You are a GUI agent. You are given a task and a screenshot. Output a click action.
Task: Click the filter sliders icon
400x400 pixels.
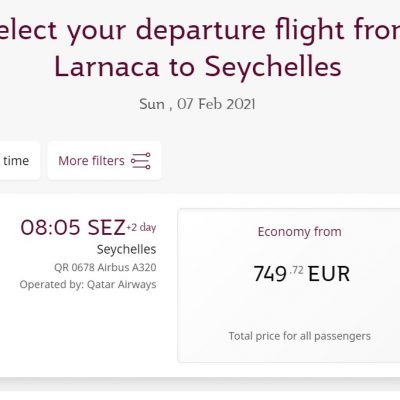click(x=141, y=161)
